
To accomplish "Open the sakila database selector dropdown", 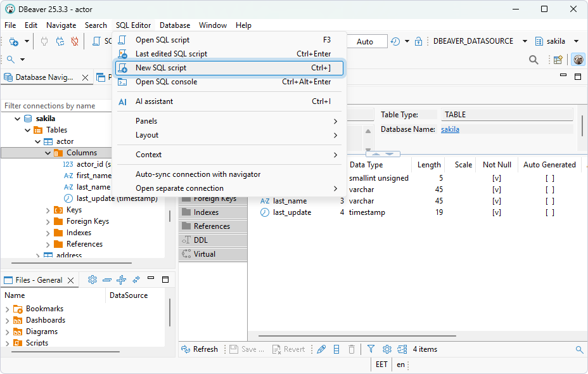I will pyautogui.click(x=555, y=41).
